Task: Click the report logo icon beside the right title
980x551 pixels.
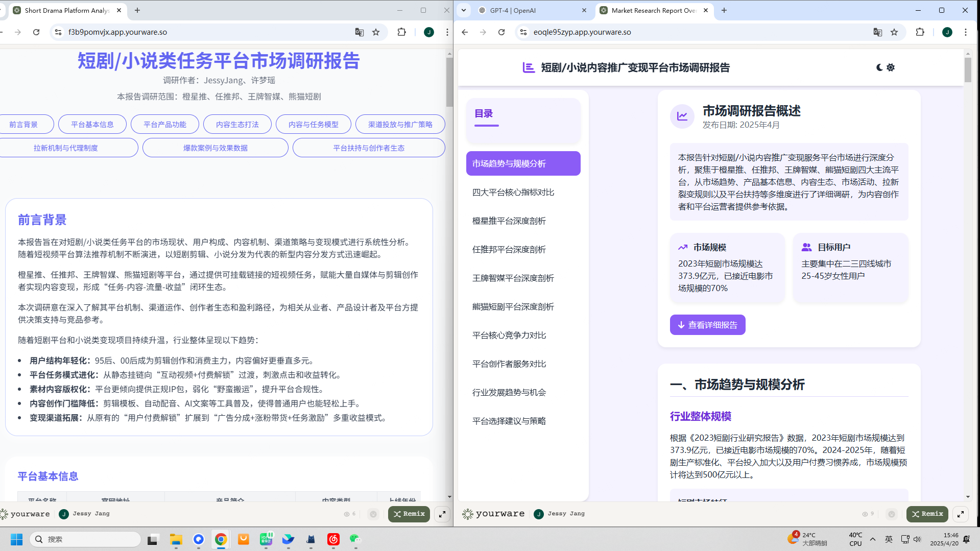Action: [529, 67]
